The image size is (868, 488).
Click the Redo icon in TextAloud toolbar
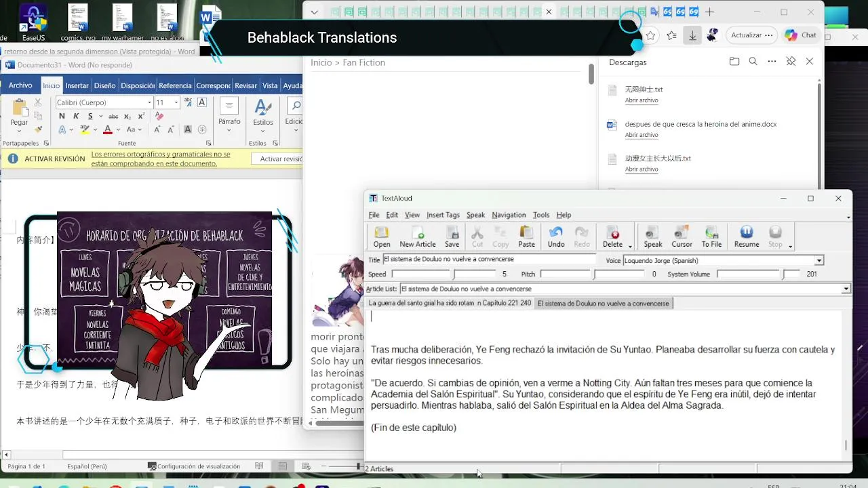[x=582, y=237]
